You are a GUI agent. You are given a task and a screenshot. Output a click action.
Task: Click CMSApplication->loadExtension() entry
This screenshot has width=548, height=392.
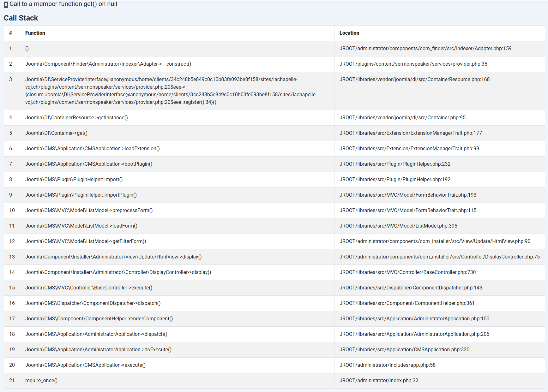coord(92,148)
